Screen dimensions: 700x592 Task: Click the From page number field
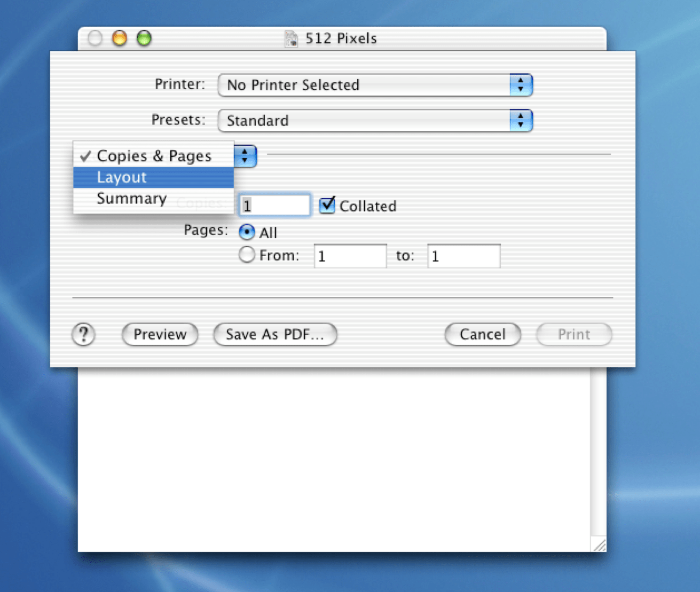[350, 256]
